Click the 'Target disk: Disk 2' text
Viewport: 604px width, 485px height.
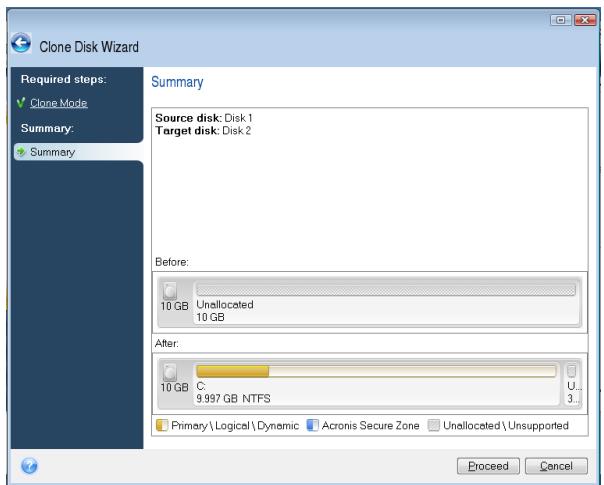[x=203, y=131]
